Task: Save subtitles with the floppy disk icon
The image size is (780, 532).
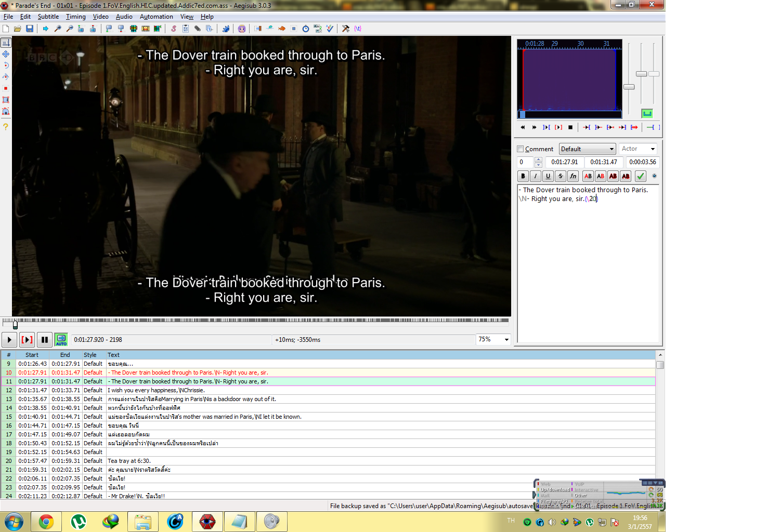Action: pyautogui.click(x=30, y=29)
